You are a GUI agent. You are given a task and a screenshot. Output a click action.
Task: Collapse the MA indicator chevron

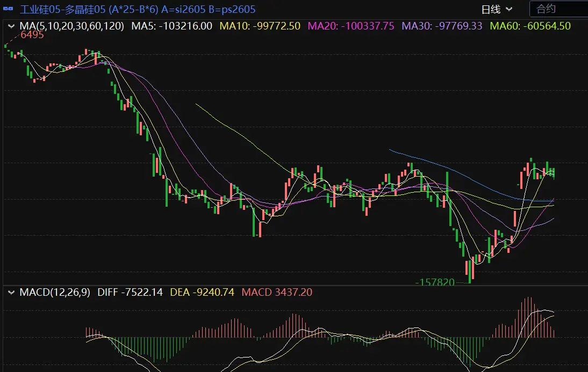pyautogui.click(x=11, y=26)
